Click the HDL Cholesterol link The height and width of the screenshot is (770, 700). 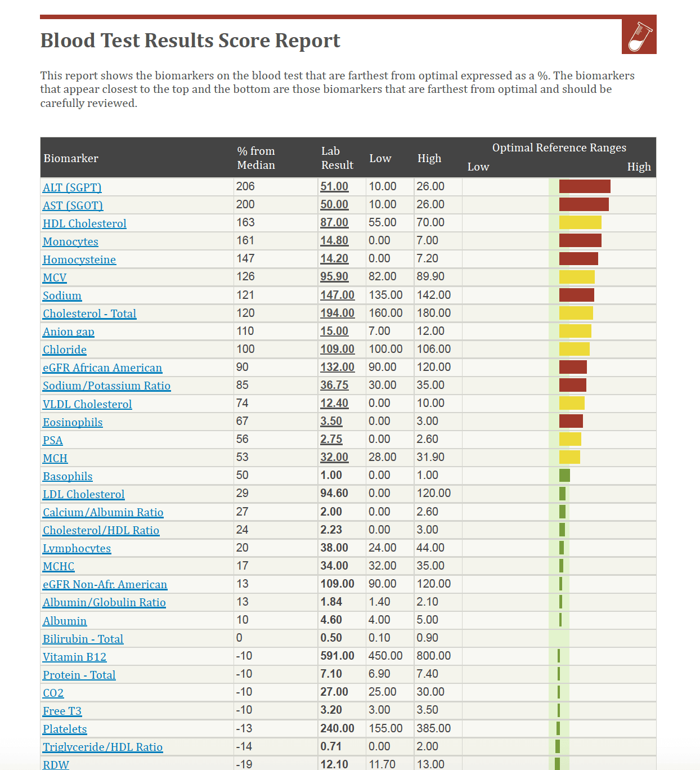pyautogui.click(x=84, y=223)
